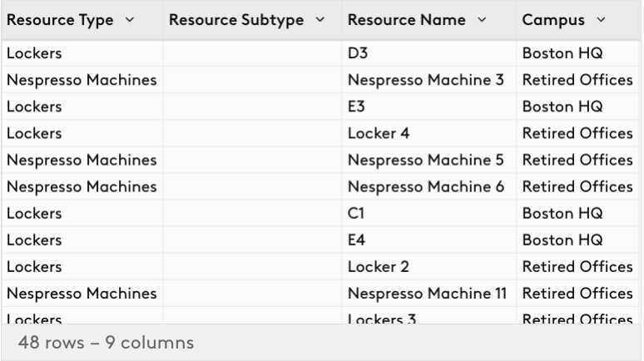
Task: Click Nespresso Machines type in Machine 5 row
Action: [82, 160]
